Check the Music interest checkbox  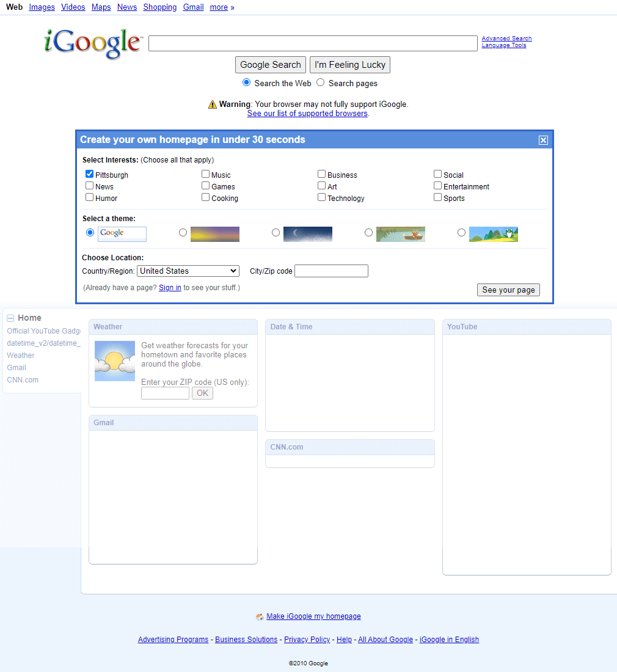point(205,174)
